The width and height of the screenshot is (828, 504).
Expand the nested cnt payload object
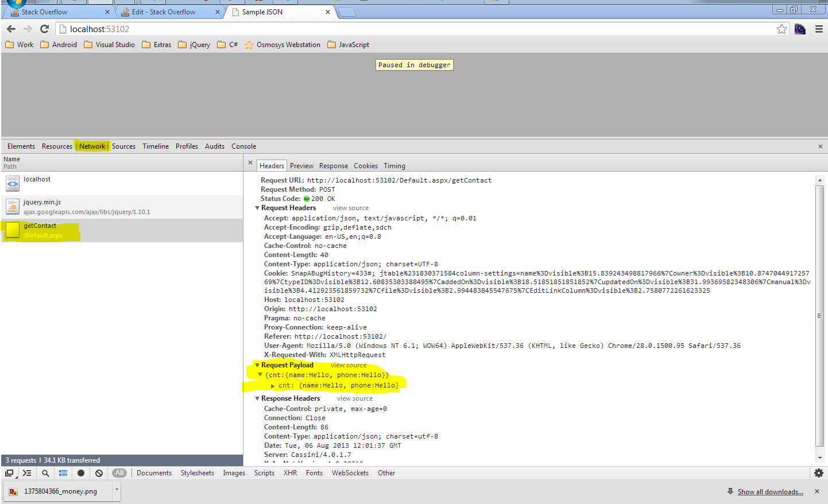click(x=273, y=386)
